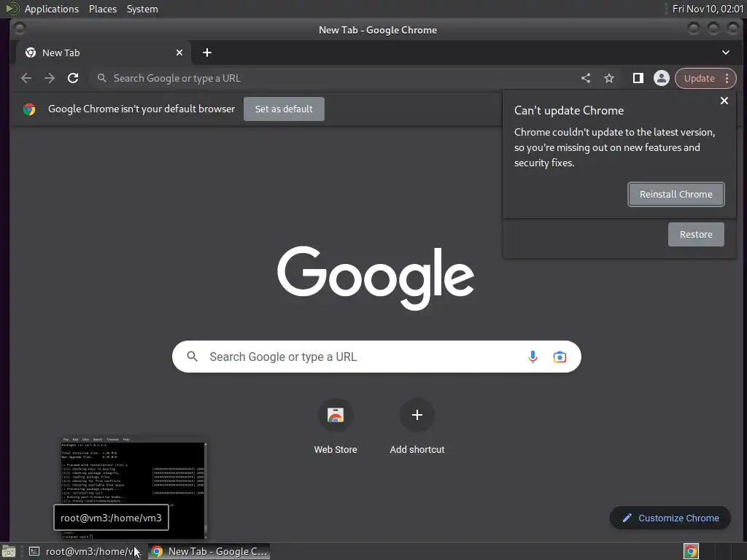Click the Update button in toolbar
747x560 pixels.
pos(700,78)
